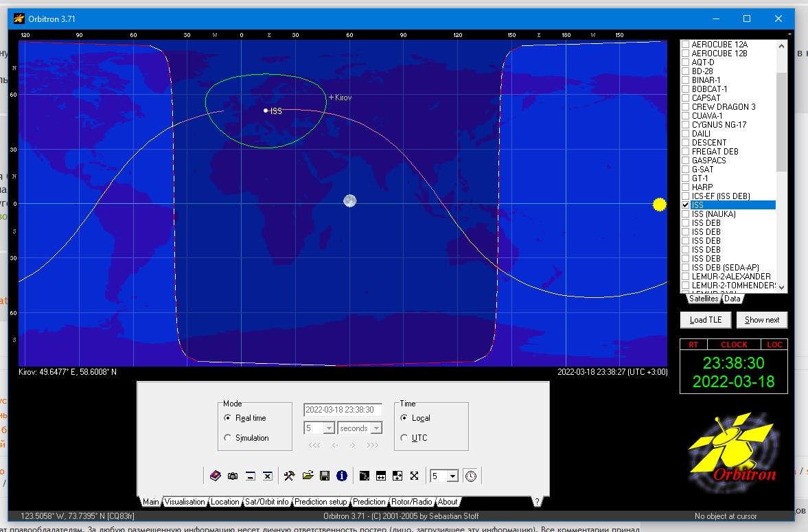Select the Real time mode radio button
This screenshot has width=808, height=532.
point(227,418)
